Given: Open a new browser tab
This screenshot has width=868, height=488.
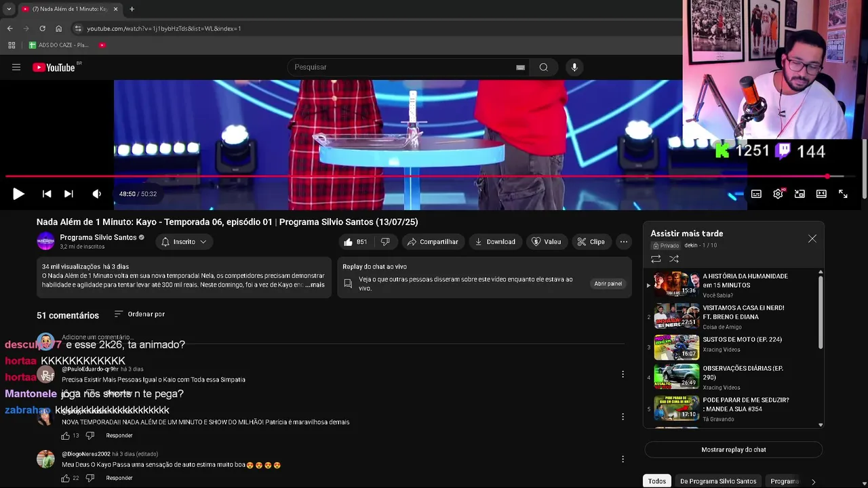Looking at the screenshot, I should click(x=132, y=9).
